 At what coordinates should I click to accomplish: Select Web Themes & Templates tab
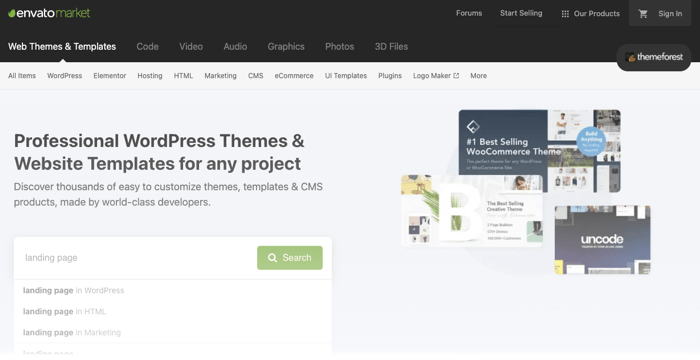[x=62, y=46]
